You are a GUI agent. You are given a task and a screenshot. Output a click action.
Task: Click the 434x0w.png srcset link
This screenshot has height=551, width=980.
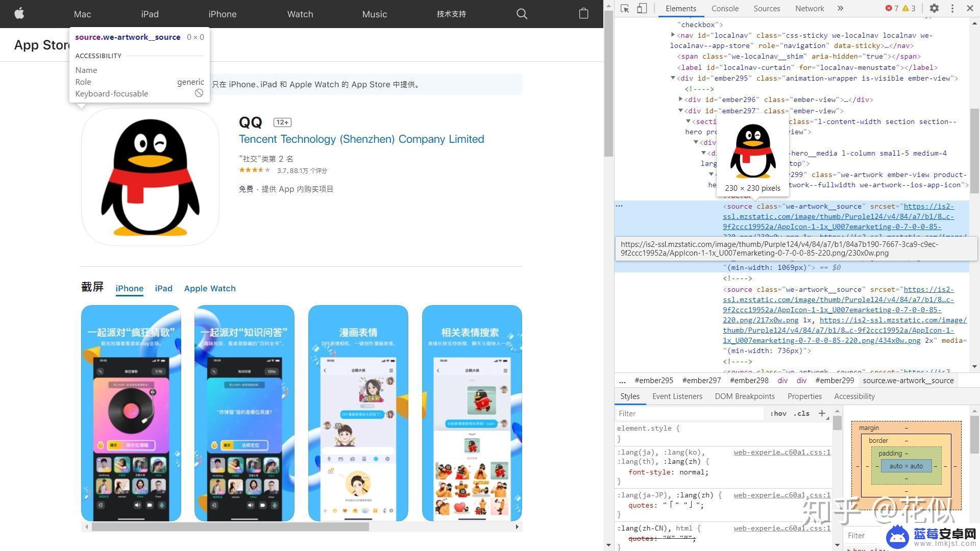845,330
